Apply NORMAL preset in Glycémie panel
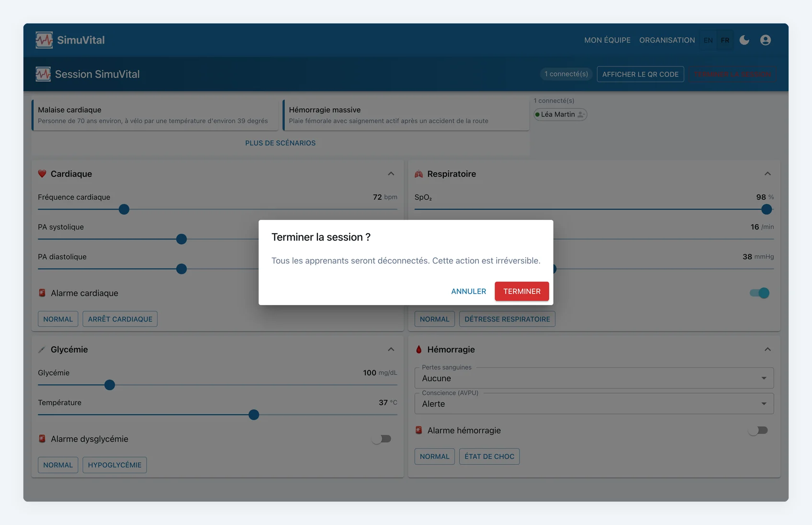The image size is (812, 525). (x=58, y=465)
